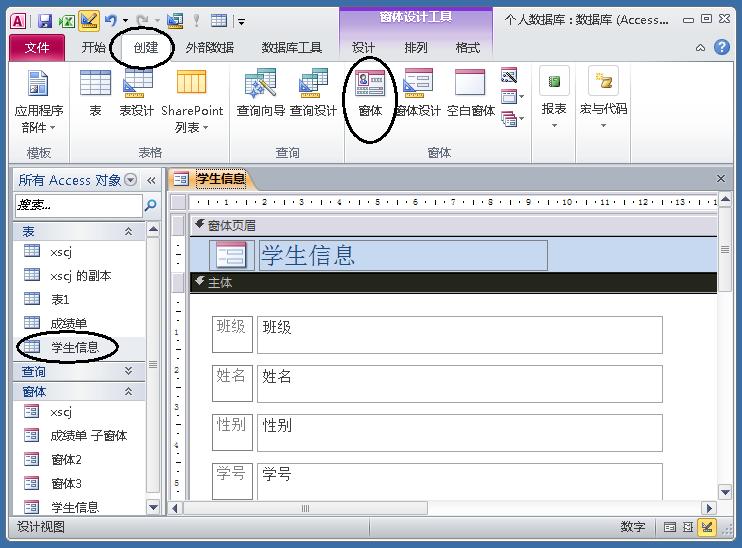Click the Form Design (窗体设计) icon
Image resolution: width=742 pixels, height=548 pixels.
click(418, 93)
